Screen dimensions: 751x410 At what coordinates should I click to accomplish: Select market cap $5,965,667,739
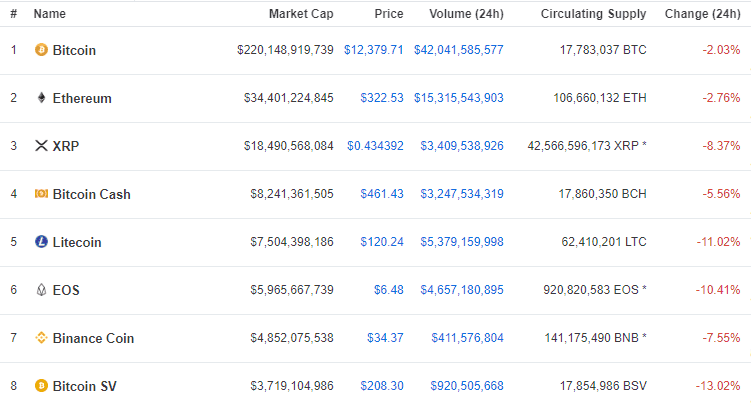[292, 290]
